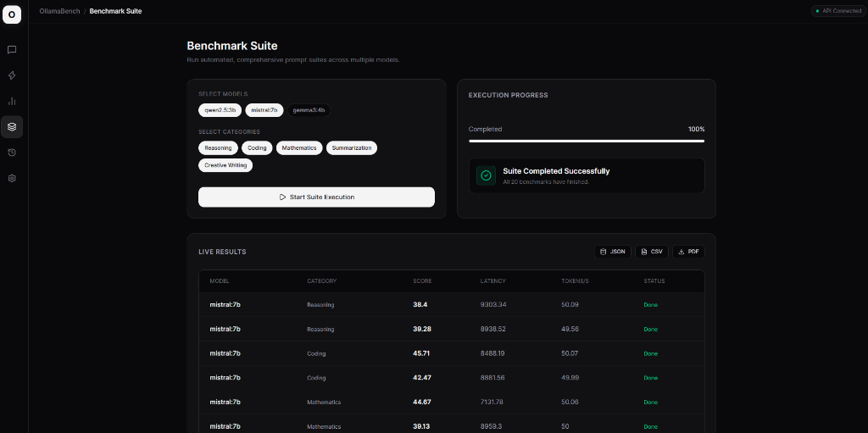
Task: Click the 100% progress percentage label
Action: pos(697,129)
